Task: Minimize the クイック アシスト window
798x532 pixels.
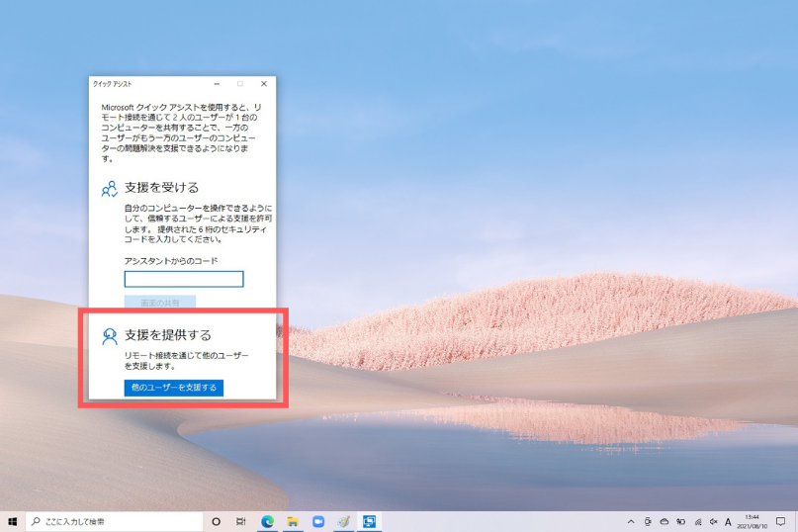Action: [217, 84]
